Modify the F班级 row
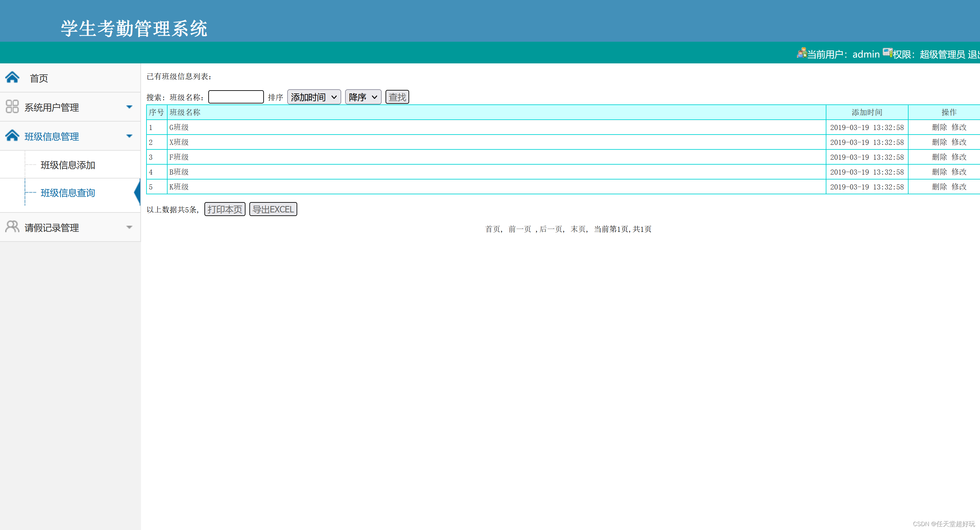Screen dimensions: 980x530 coord(959,157)
